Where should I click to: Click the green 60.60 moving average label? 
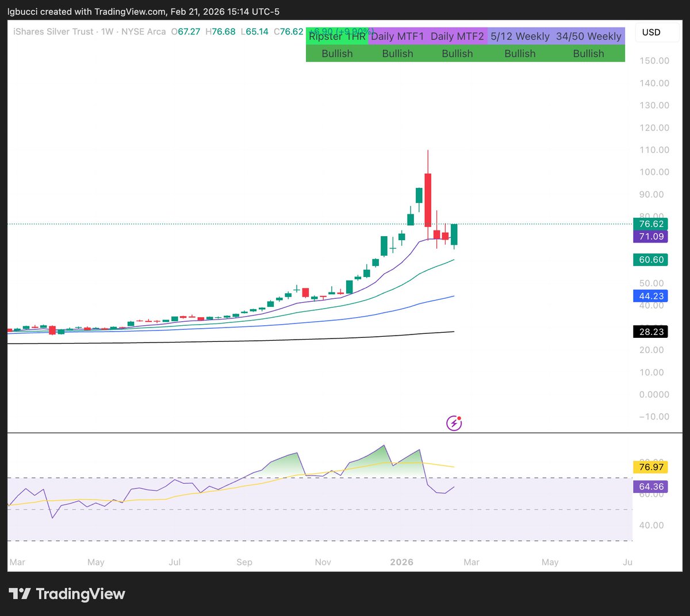click(651, 260)
